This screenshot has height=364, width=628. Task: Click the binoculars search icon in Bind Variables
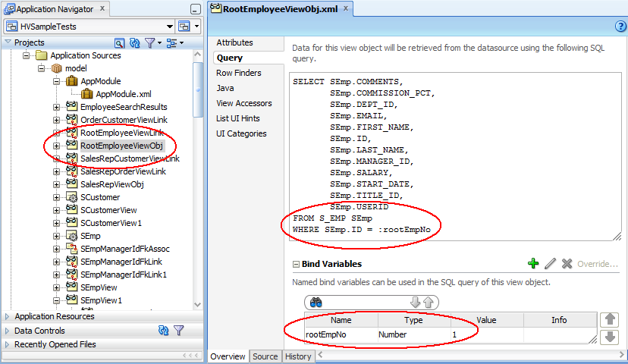click(316, 303)
